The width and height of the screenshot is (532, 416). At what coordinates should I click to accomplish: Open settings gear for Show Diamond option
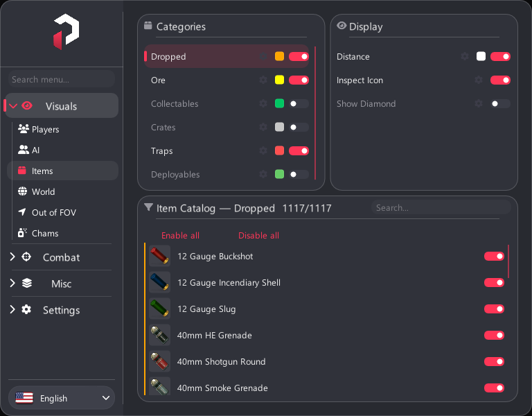(479, 103)
